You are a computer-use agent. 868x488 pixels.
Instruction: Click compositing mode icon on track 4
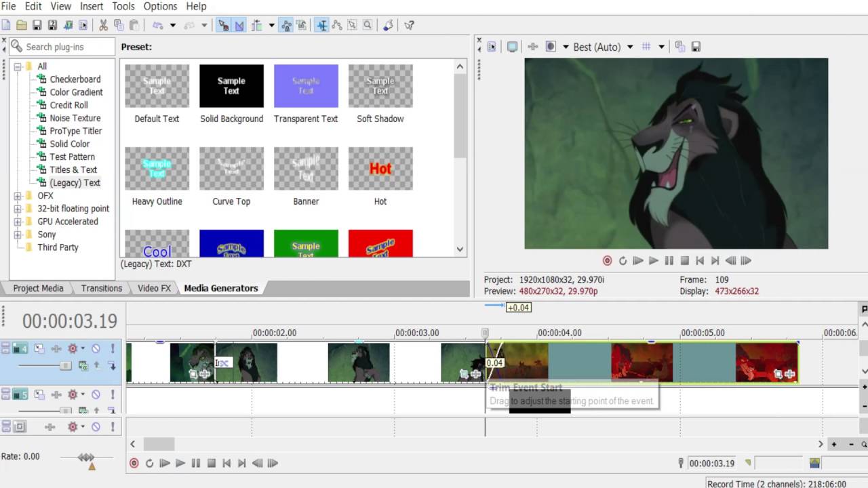coord(83,366)
